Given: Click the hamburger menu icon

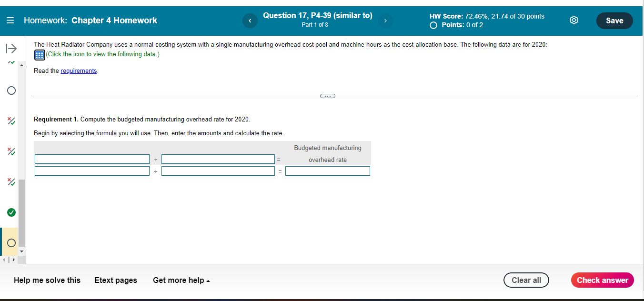Looking at the screenshot, I should point(10,20).
